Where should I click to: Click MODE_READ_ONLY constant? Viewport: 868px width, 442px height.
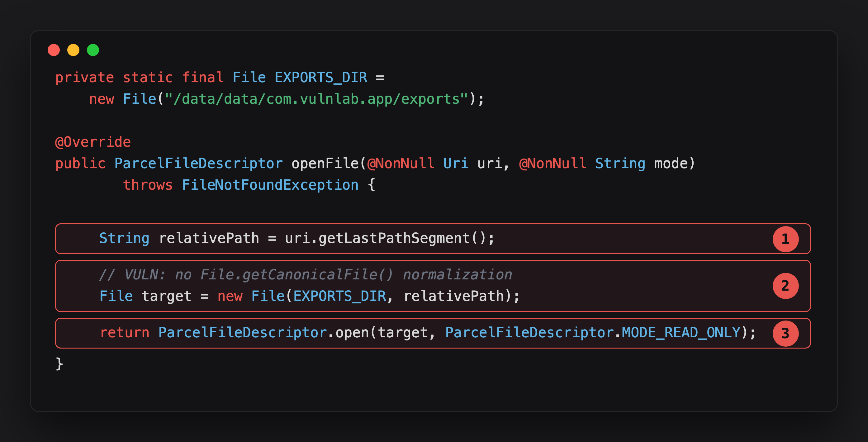click(x=681, y=332)
